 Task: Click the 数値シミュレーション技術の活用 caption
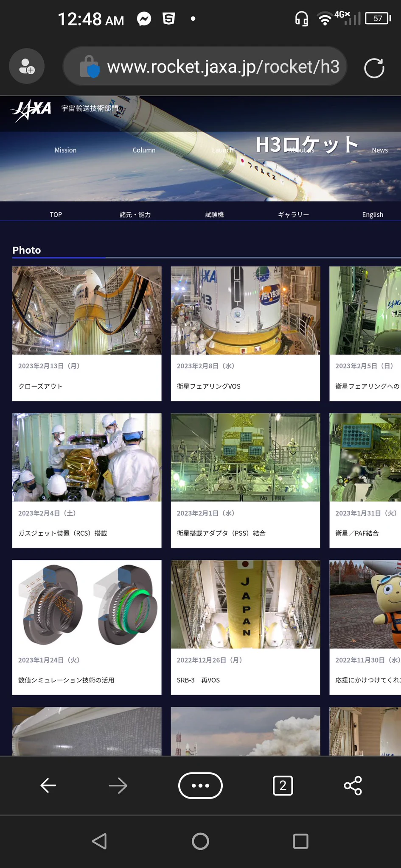tap(66, 680)
